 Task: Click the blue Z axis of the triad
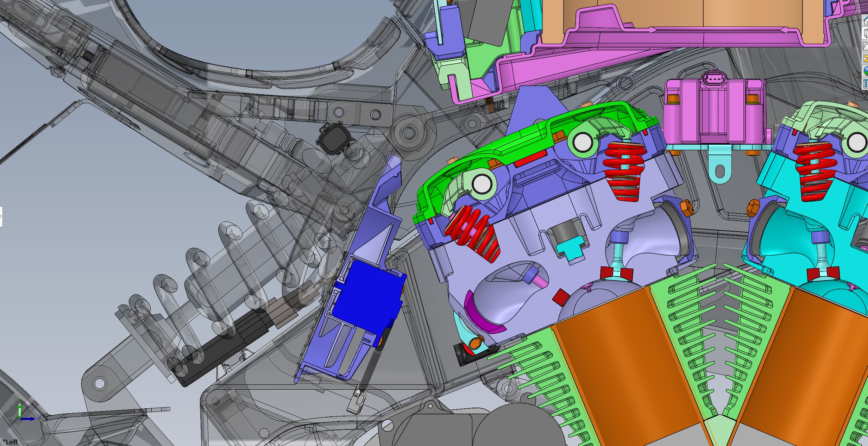28,419
